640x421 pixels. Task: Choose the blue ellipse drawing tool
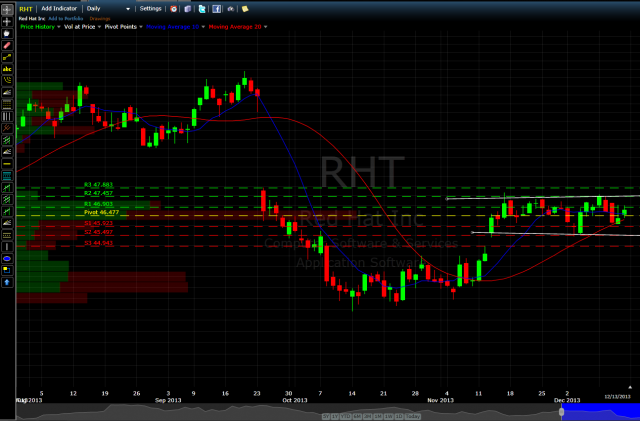(x=7, y=258)
